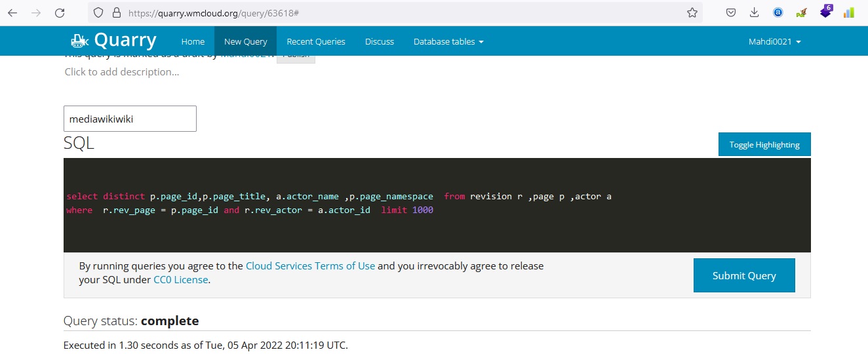The image size is (868, 354).
Task: Expand the Database tables dropdown
Action: (448, 41)
